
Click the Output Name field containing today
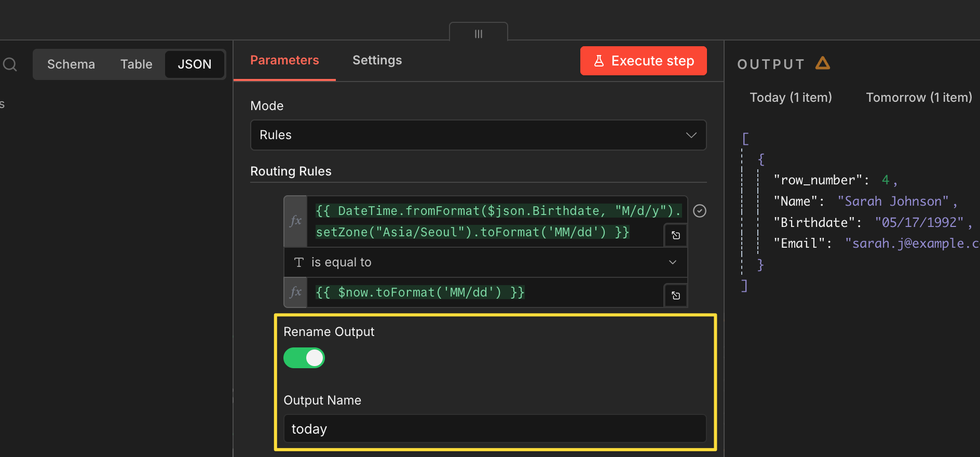495,429
